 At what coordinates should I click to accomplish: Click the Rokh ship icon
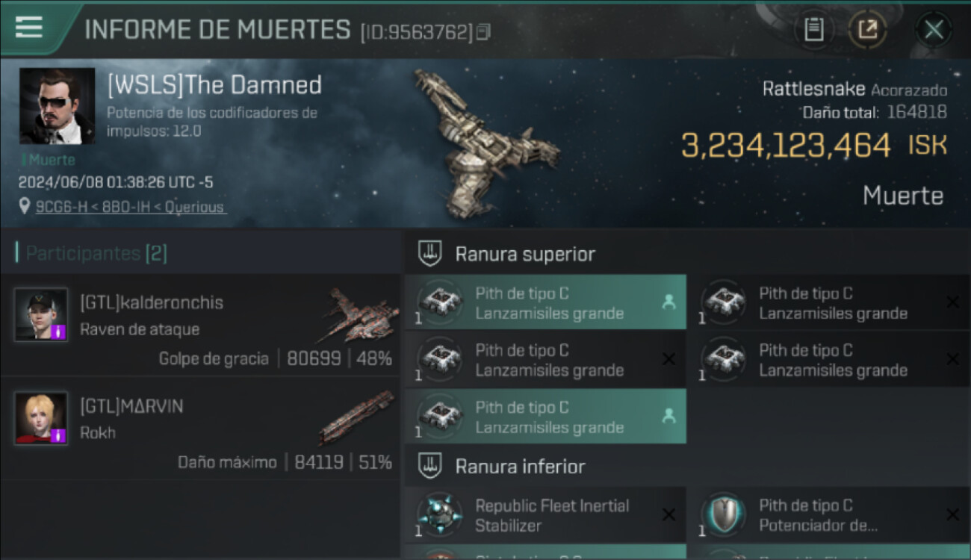coord(357,419)
